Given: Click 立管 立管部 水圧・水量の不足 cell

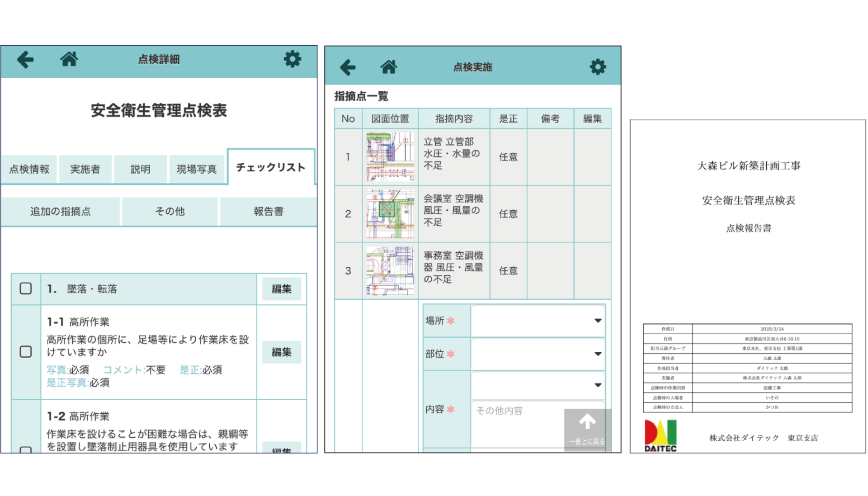Looking at the screenshot, I should point(454,157).
